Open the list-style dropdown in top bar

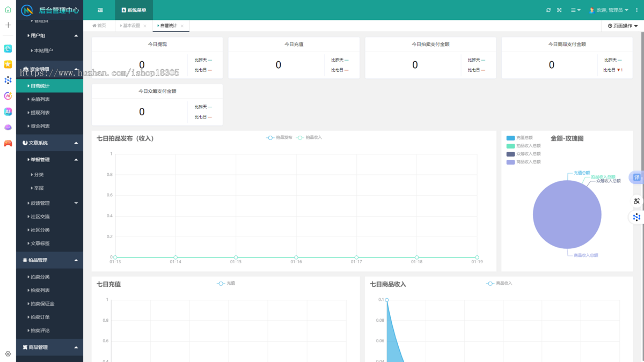(x=575, y=10)
